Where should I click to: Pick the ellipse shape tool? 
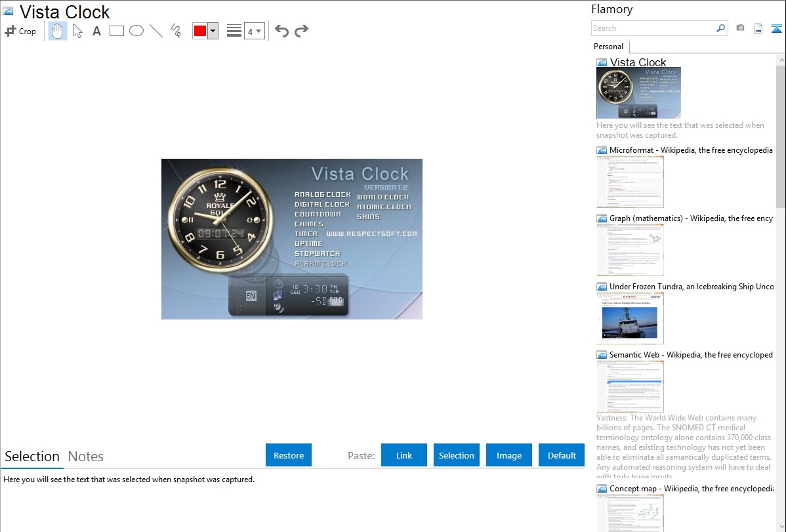(136, 31)
